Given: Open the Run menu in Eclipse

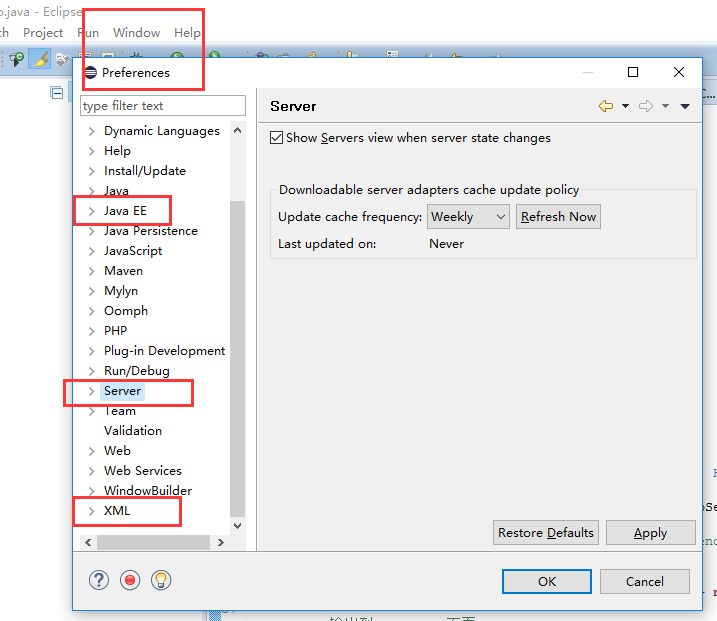Looking at the screenshot, I should 88,33.
